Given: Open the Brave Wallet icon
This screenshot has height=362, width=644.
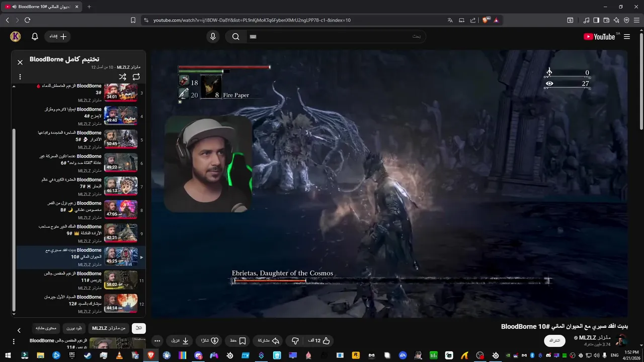Looking at the screenshot, I should 606,20.
